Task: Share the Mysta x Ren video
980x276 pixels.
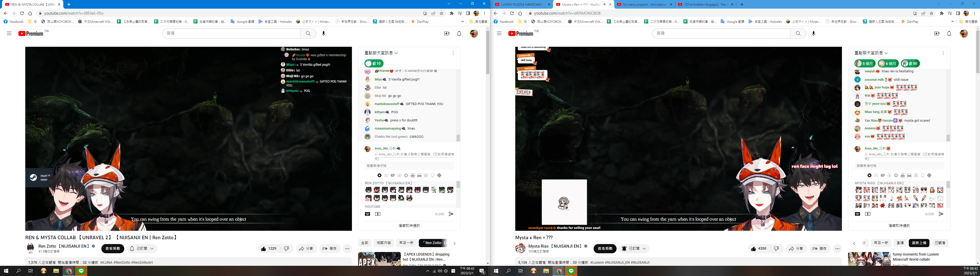Action: tap(796, 249)
